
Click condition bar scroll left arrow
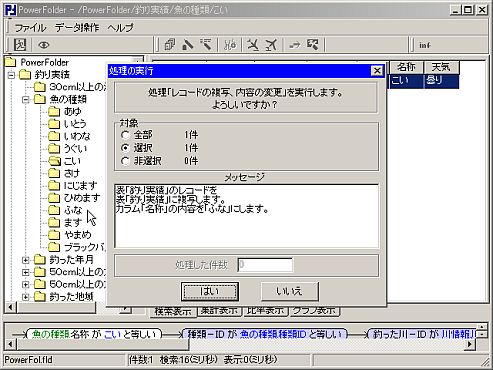(10, 344)
